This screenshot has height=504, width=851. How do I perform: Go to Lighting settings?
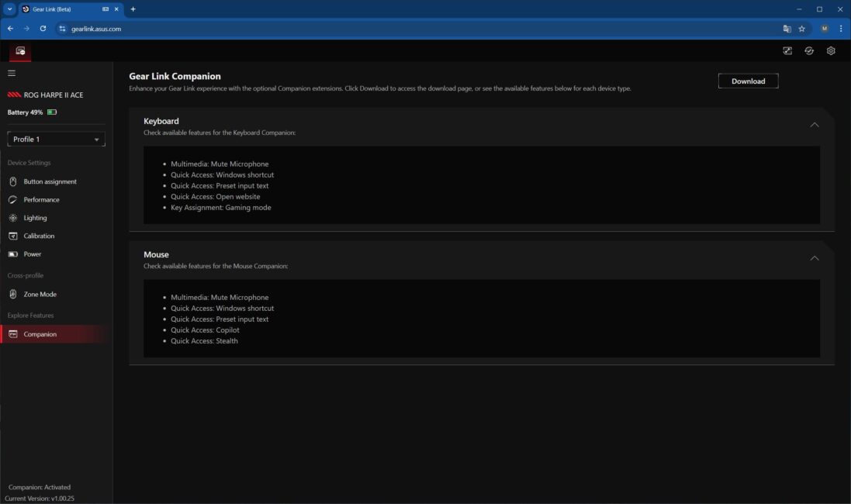57,218
